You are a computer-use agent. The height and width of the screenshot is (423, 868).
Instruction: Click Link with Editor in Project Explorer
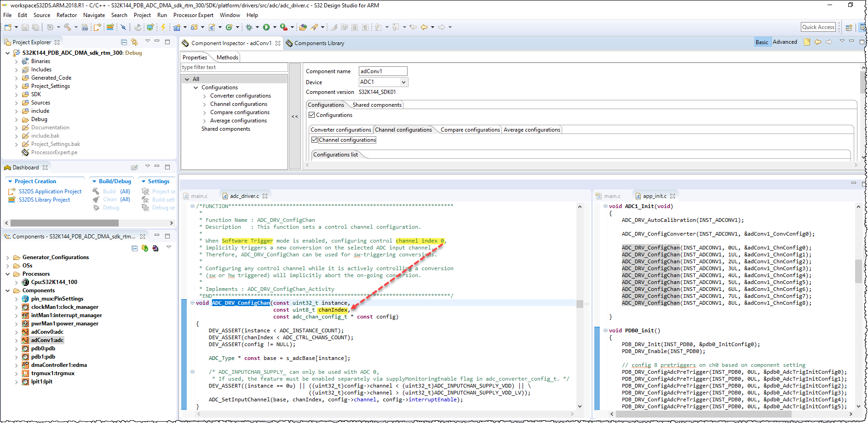click(134, 42)
